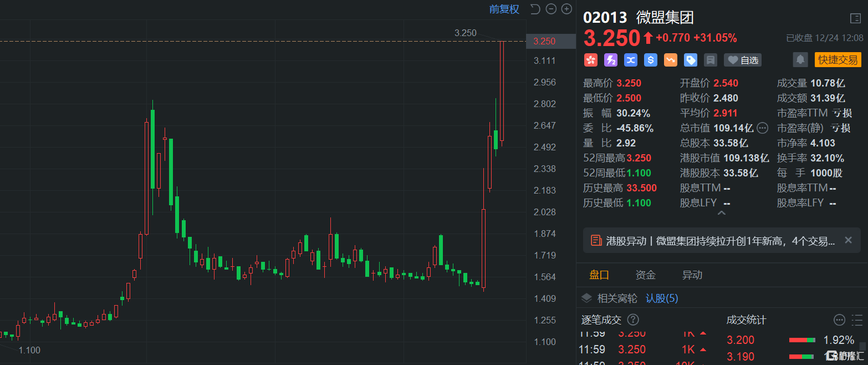Image resolution: width=868 pixels, height=365 pixels.
Task: Click the 快捷交易 quick trade button
Action: pos(838,60)
